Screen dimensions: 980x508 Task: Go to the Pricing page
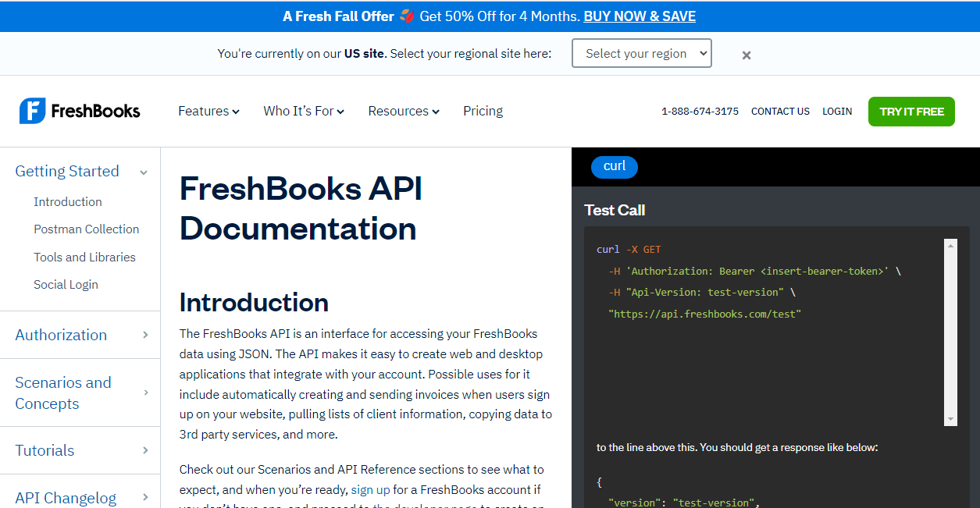tap(483, 111)
